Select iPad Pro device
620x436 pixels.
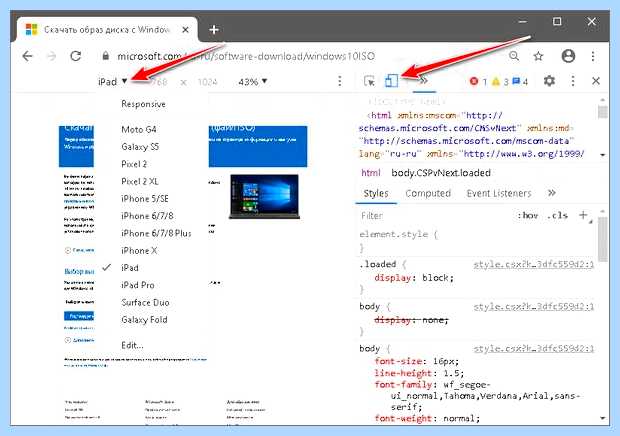click(x=138, y=285)
